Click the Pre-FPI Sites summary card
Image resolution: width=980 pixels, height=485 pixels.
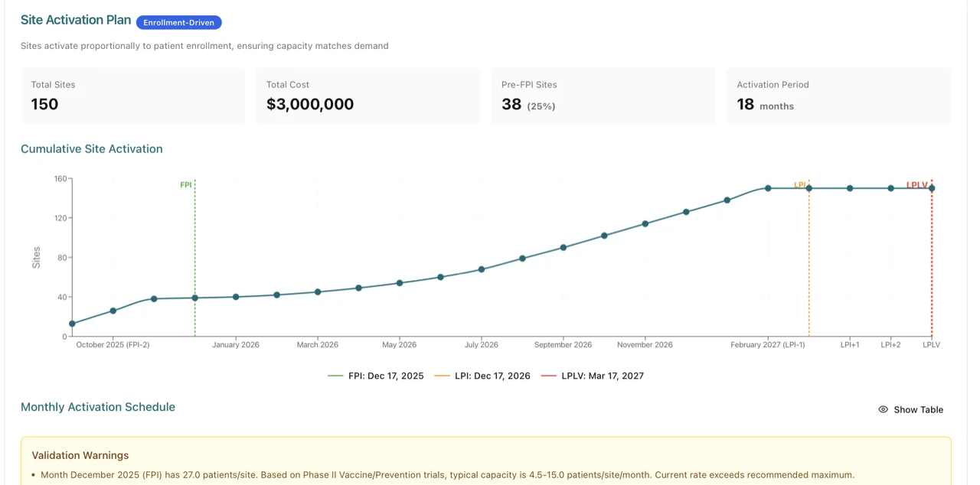tap(603, 96)
